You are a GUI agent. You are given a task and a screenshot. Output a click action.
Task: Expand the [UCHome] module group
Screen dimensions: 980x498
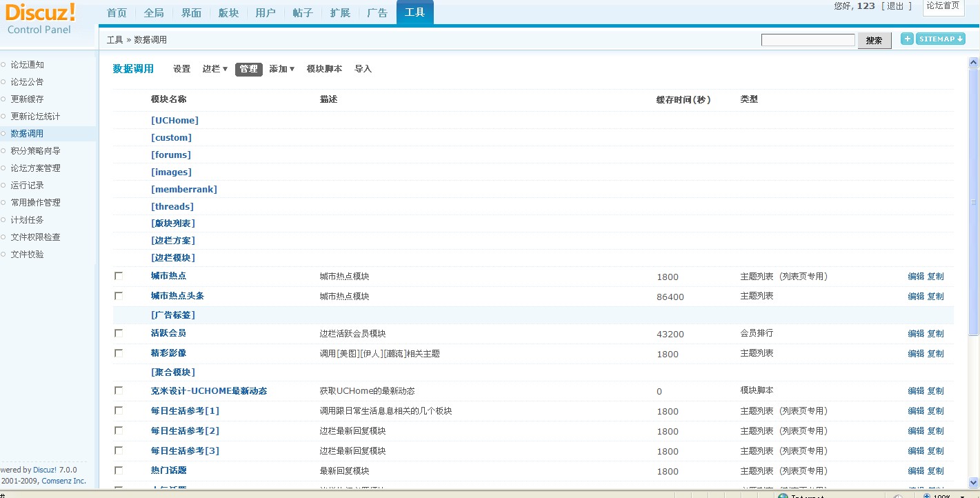point(174,121)
